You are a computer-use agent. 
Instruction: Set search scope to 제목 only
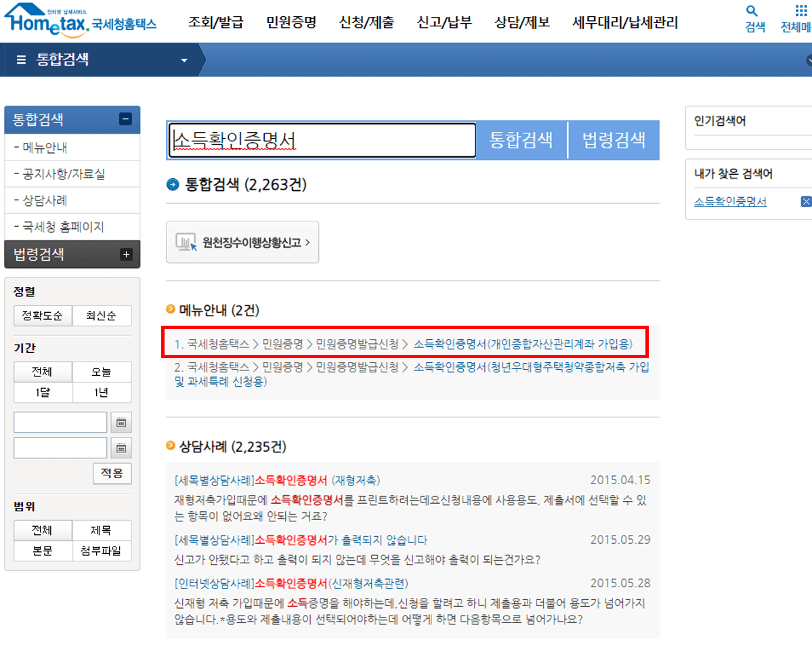[x=102, y=529]
